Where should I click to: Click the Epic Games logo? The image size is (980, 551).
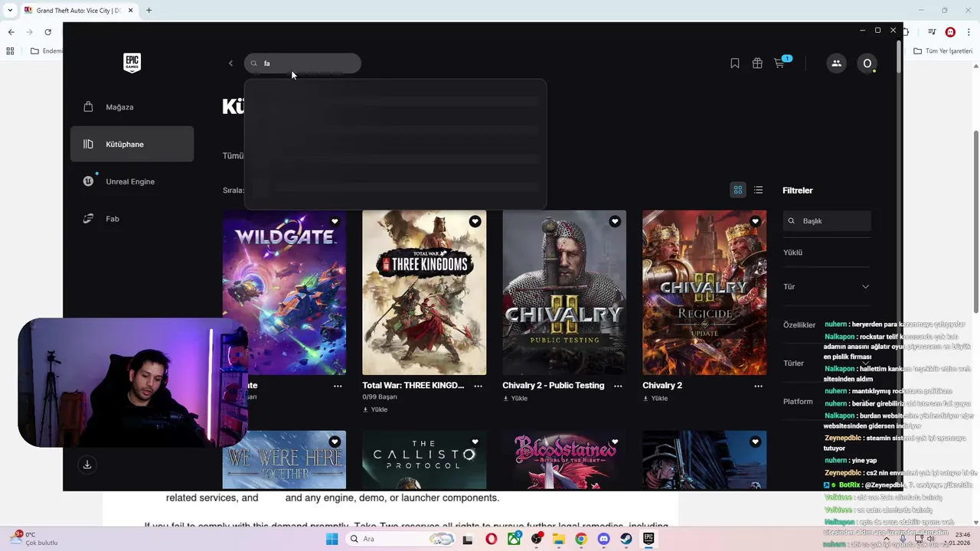pyautogui.click(x=132, y=63)
